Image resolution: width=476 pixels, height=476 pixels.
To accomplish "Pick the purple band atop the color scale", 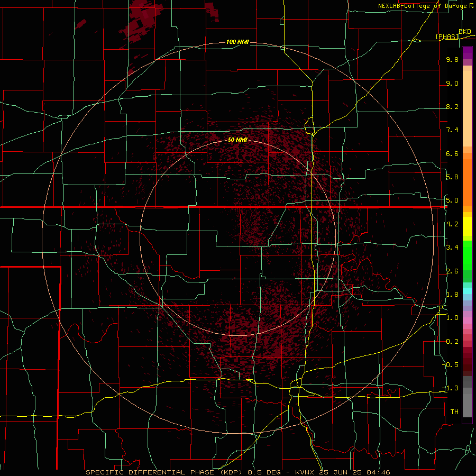I will [467, 53].
